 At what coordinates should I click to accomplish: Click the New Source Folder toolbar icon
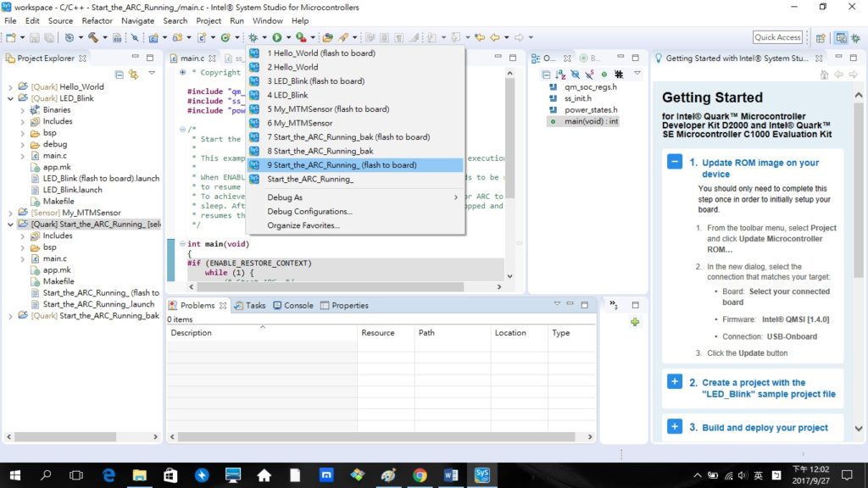tap(178, 37)
